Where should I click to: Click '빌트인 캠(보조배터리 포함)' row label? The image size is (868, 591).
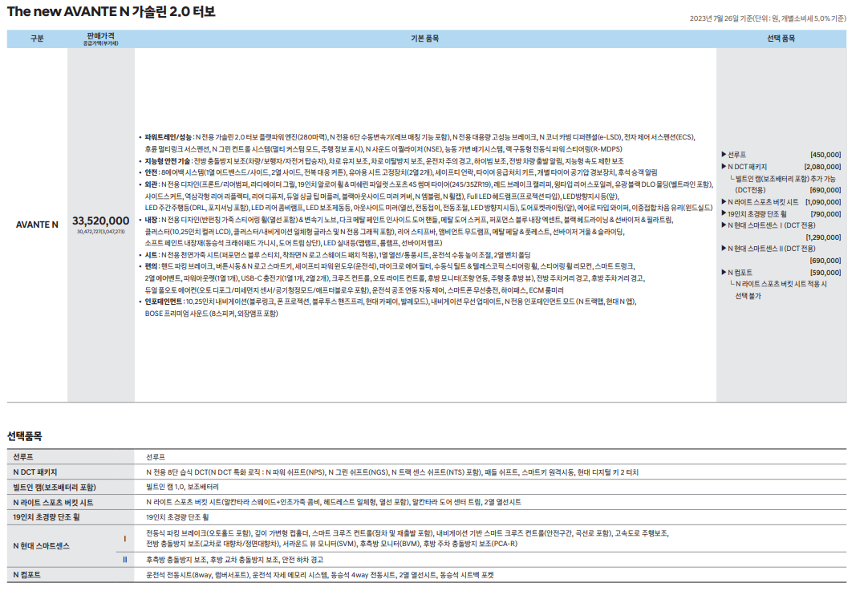55,488
